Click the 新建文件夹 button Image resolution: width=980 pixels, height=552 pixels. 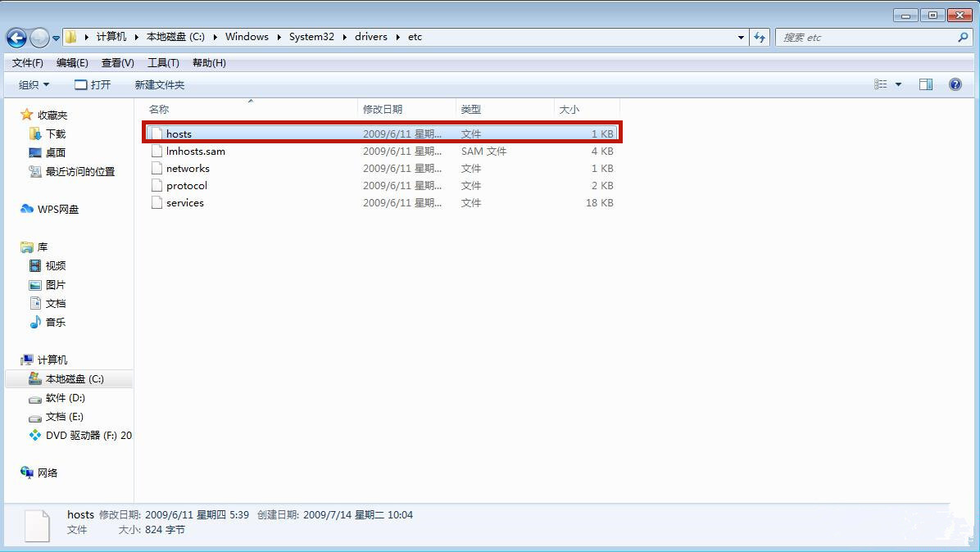(159, 84)
